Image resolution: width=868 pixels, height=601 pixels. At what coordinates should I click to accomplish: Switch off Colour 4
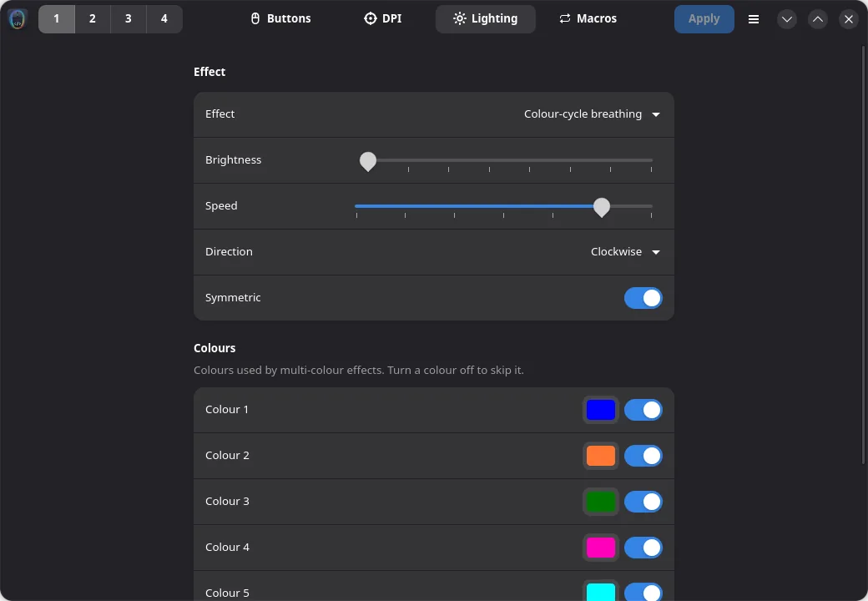(643, 548)
